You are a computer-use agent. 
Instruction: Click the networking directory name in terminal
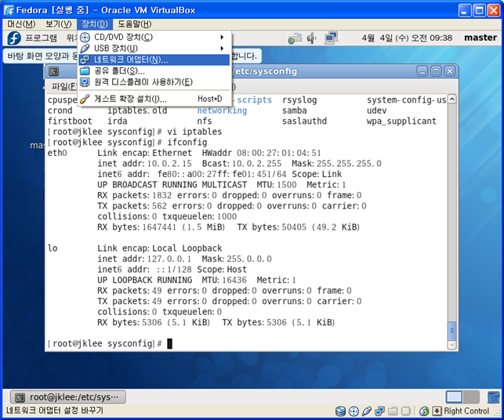coord(222,110)
